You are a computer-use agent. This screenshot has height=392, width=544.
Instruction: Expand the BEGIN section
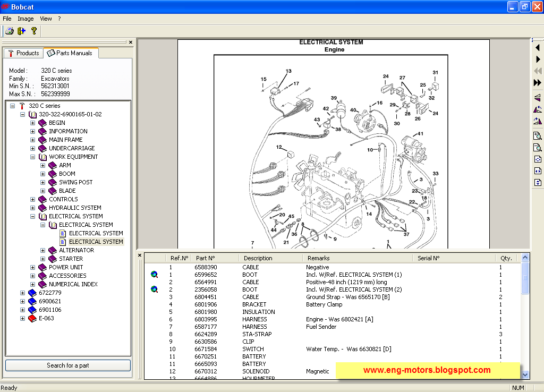[x=32, y=123]
